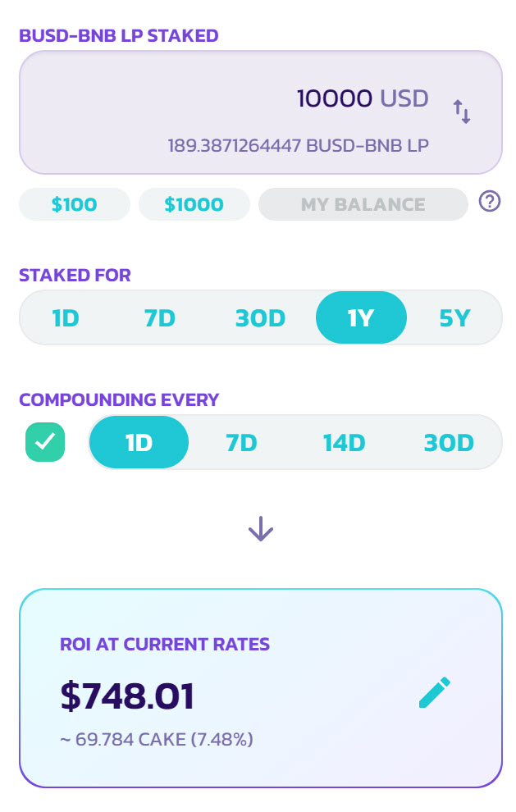The width and height of the screenshot is (516, 812).
Task: Set compounding every 14D
Action: (344, 442)
